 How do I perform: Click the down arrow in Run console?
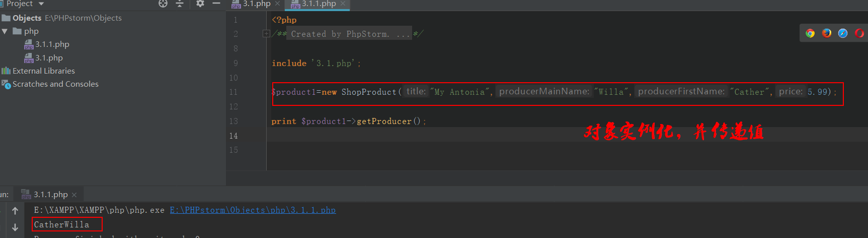(15, 227)
